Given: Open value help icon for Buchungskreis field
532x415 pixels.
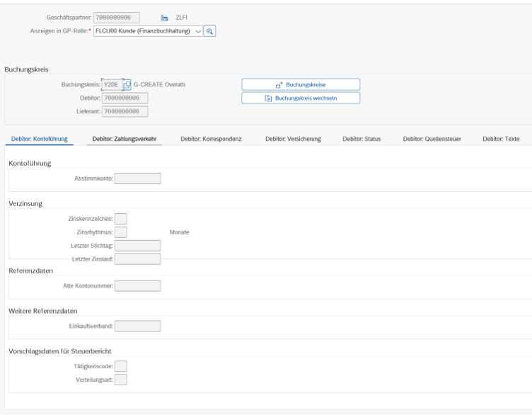Looking at the screenshot, I should click(x=127, y=84).
